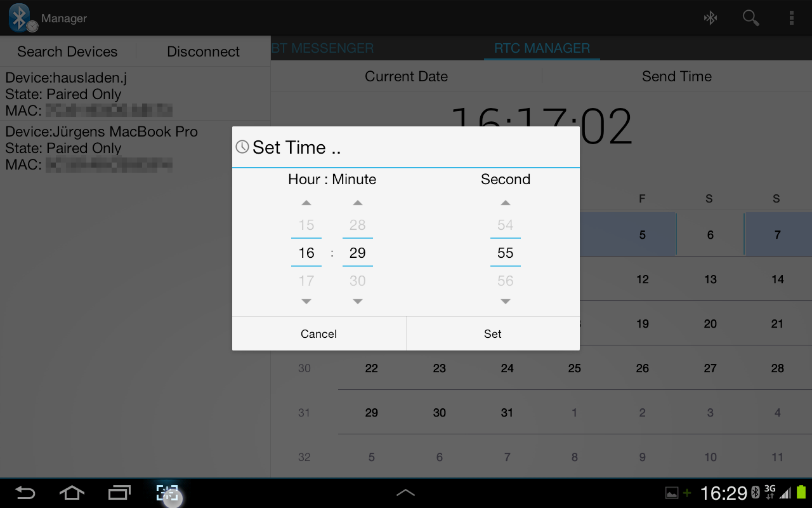812x508 pixels.
Task: Select calendar day 27
Action: (710, 368)
